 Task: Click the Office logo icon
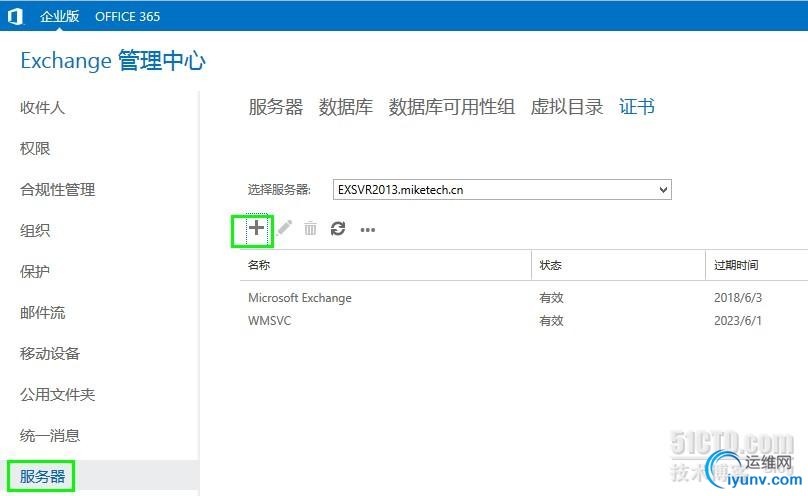click(x=15, y=16)
